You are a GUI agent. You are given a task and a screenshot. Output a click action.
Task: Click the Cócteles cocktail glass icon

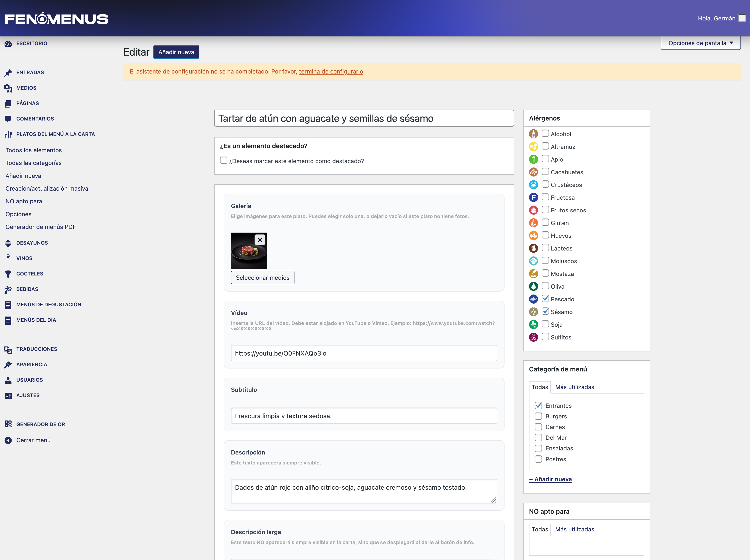[x=8, y=274]
